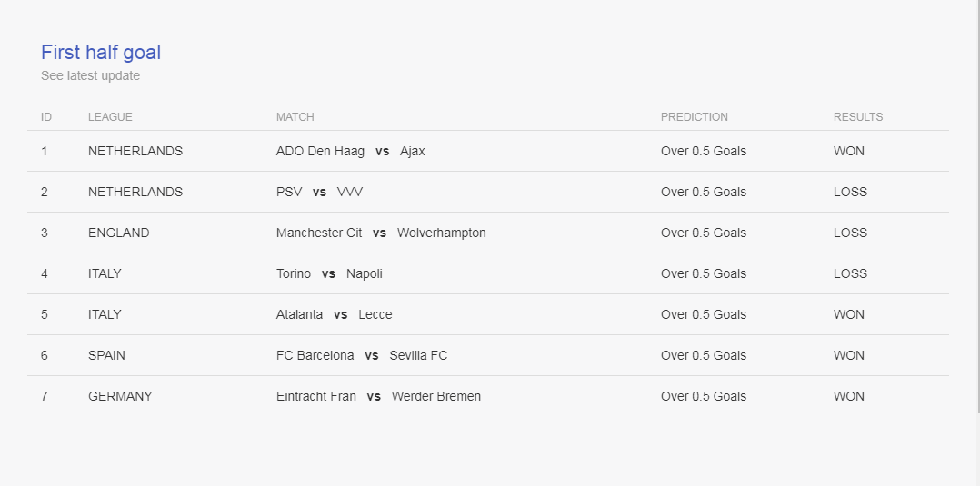Click the Torino vs Napoli match
980x486 pixels.
(329, 273)
